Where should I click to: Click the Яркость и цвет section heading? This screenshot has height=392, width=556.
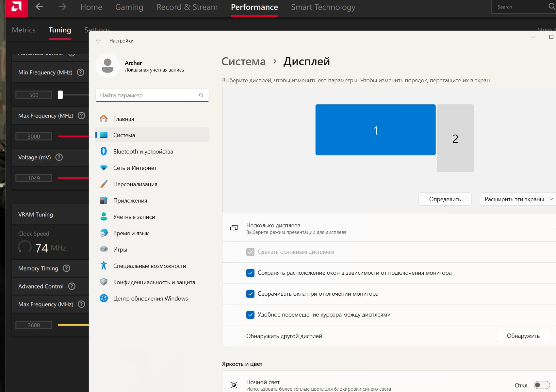coord(242,364)
